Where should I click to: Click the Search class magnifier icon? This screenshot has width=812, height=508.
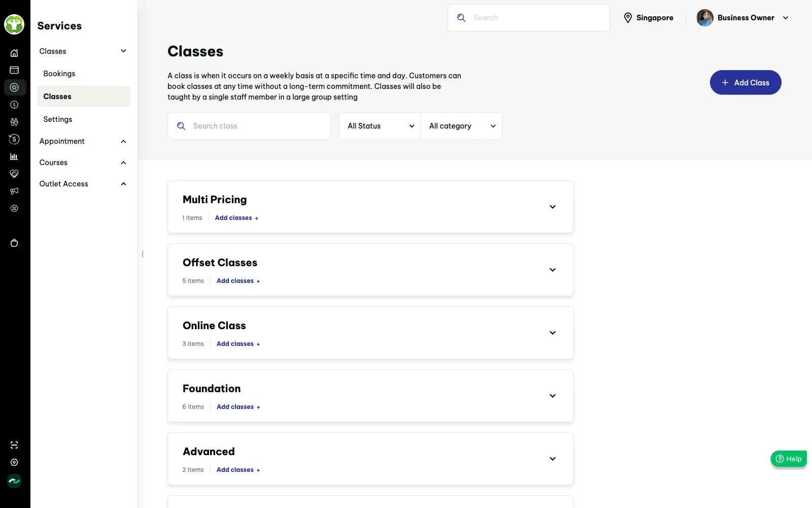click(x=181, y=126)
